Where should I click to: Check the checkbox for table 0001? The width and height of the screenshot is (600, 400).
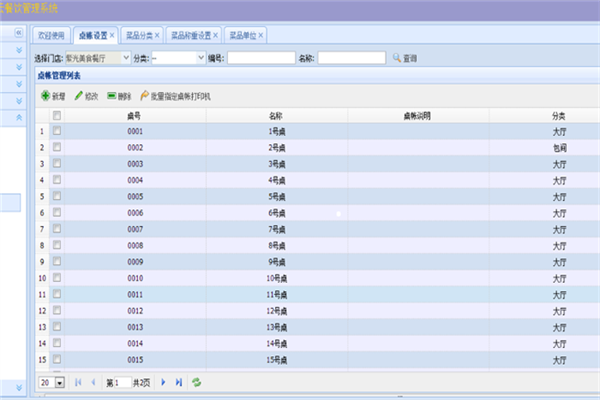click(x=57, y=131)
